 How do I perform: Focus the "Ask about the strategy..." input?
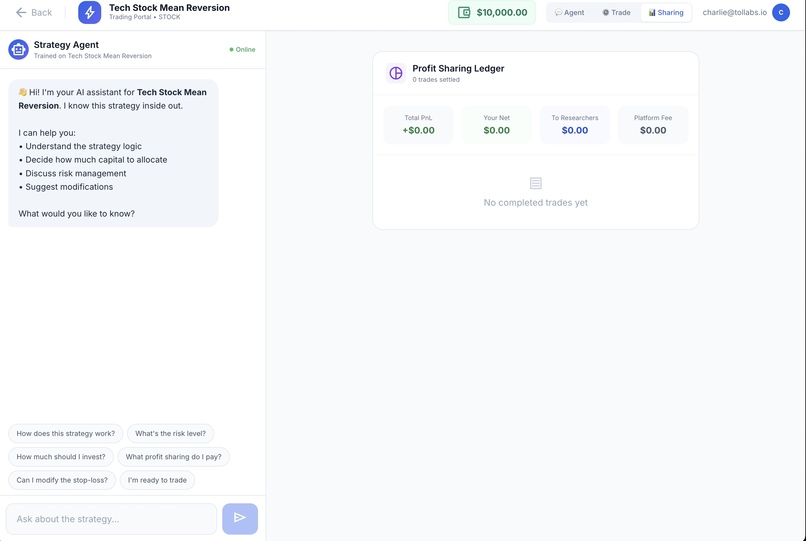click(x=112, y=519)
